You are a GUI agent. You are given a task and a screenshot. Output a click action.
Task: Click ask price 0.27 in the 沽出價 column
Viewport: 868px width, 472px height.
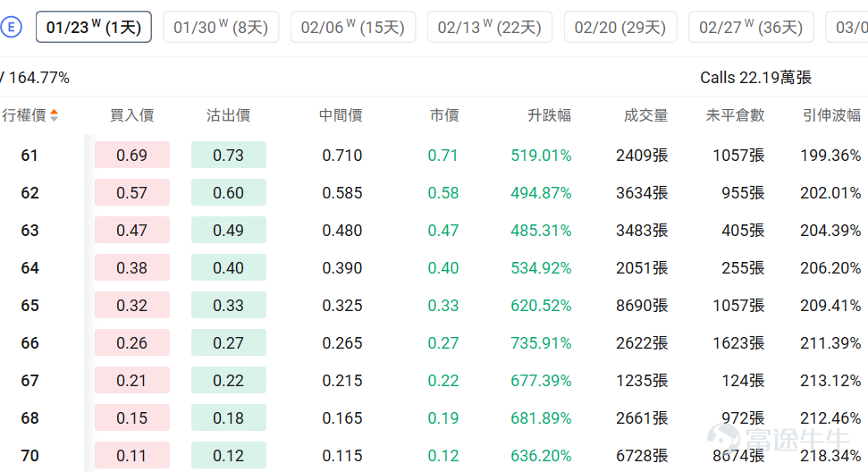tap(229, 343)
